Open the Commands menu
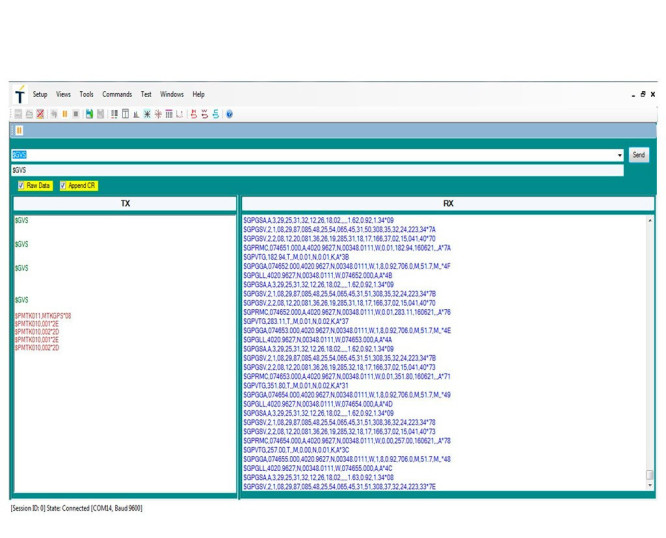The image size is (666, 538). (x=117, y=94)
